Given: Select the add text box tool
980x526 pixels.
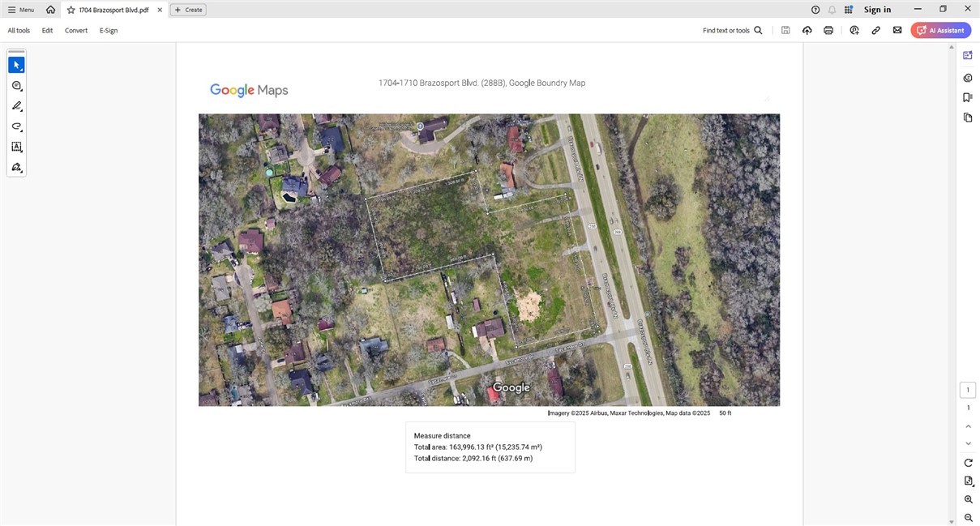Looking at the screenshot, I should tap(16, 147).
